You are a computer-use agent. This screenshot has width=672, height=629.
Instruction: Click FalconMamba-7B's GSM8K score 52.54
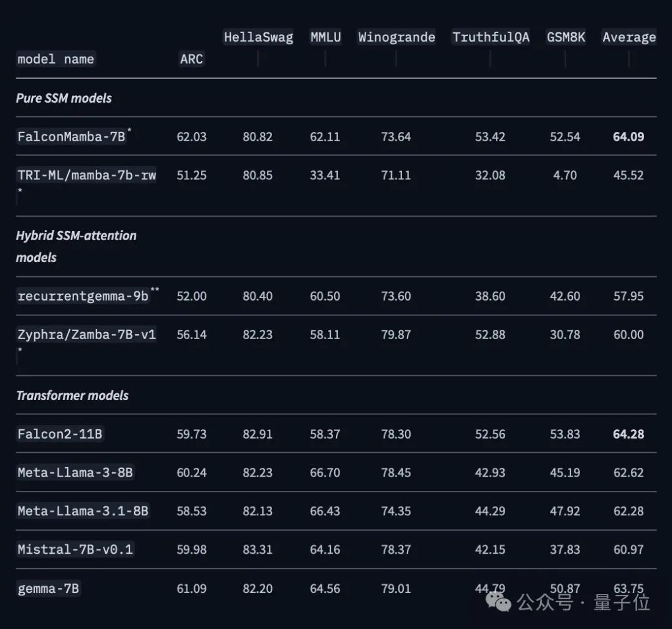click(x=565, y=137)
